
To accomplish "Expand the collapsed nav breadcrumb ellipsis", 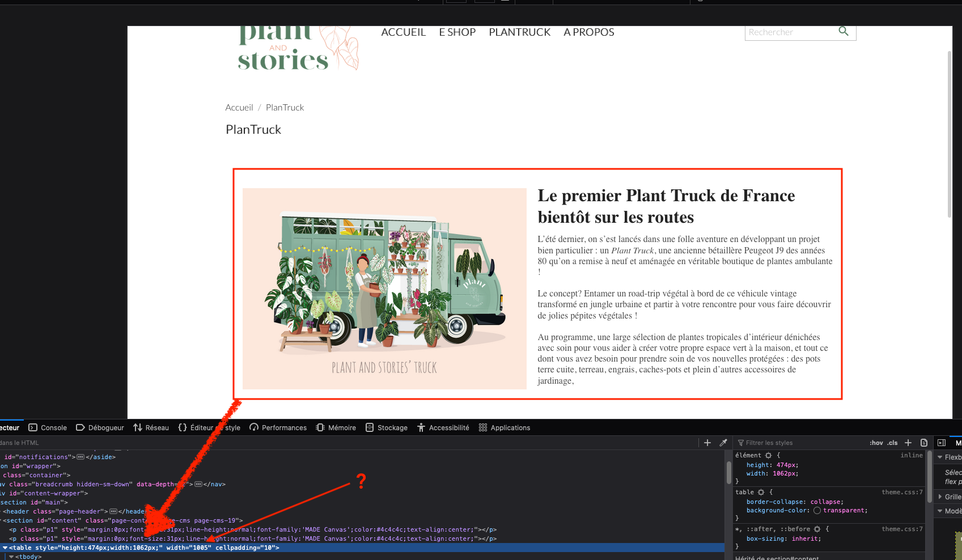I will click(x=198, y=484).
